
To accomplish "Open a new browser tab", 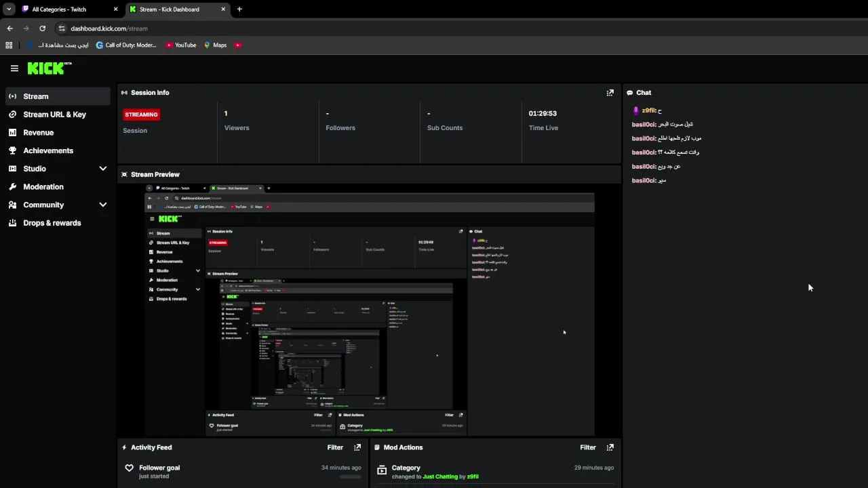I will click(239, 9).
